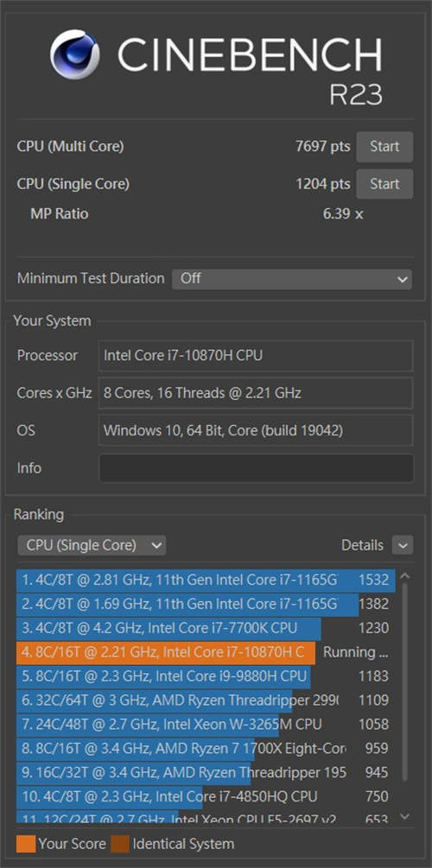Start the CPU Multi Core benchmark
This screenshot has width=432, height=868.
coord(384,147)
